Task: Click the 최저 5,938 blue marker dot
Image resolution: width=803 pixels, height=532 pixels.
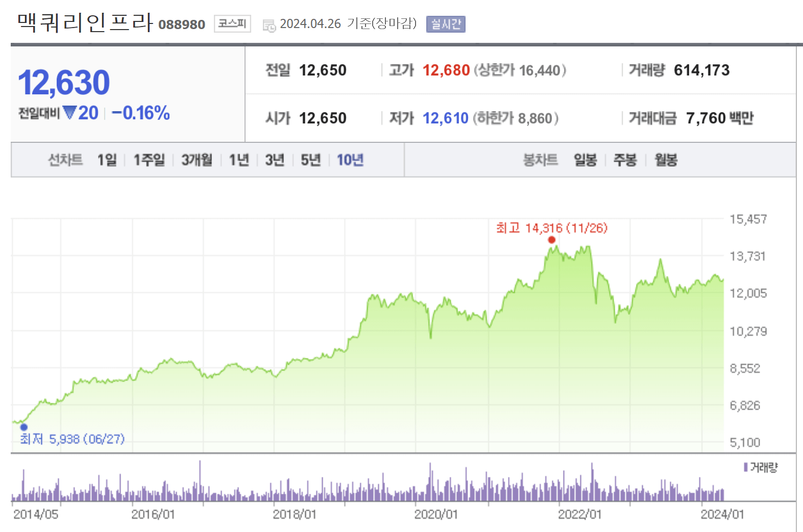Action: pos(23,427)
